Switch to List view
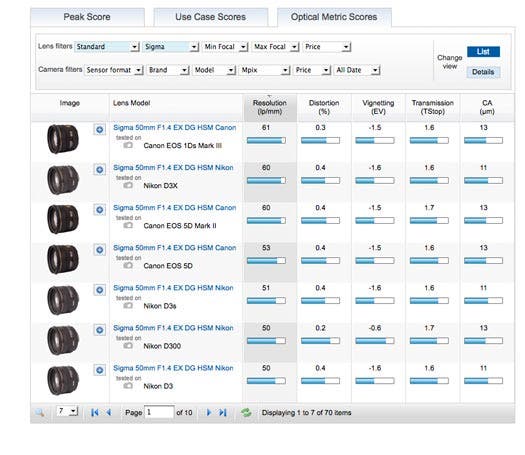 pyautogui.click(x=483, y=52)
